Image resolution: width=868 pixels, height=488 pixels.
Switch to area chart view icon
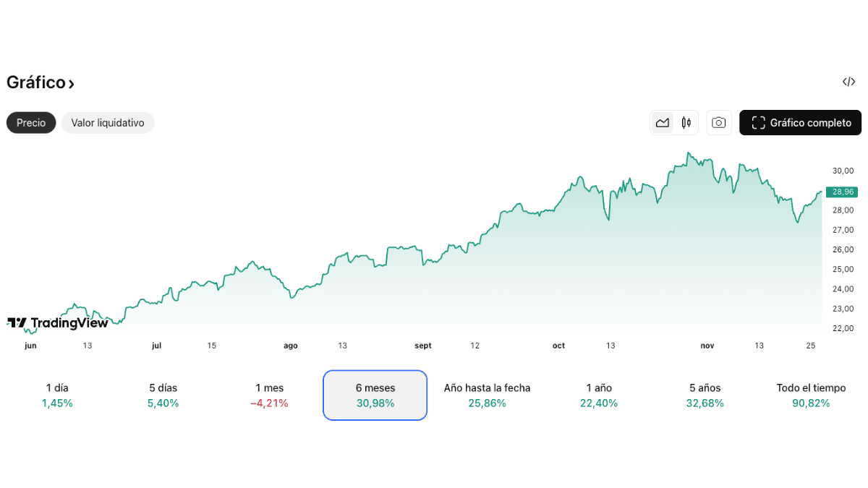click(663, 123)
